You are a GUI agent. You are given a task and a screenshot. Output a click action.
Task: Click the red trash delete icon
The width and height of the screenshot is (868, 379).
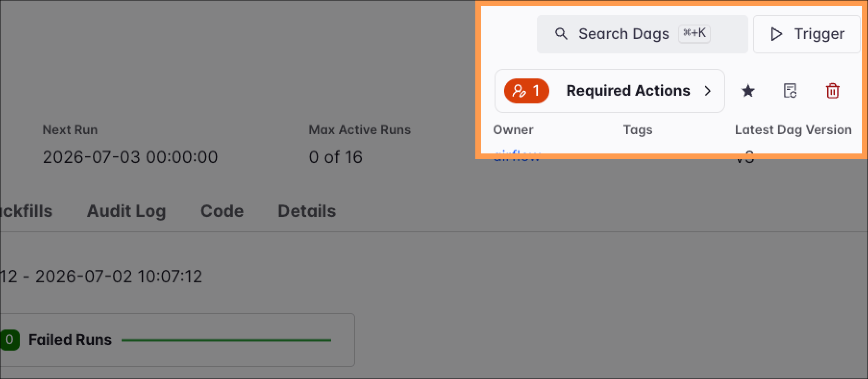pos(832,91)
